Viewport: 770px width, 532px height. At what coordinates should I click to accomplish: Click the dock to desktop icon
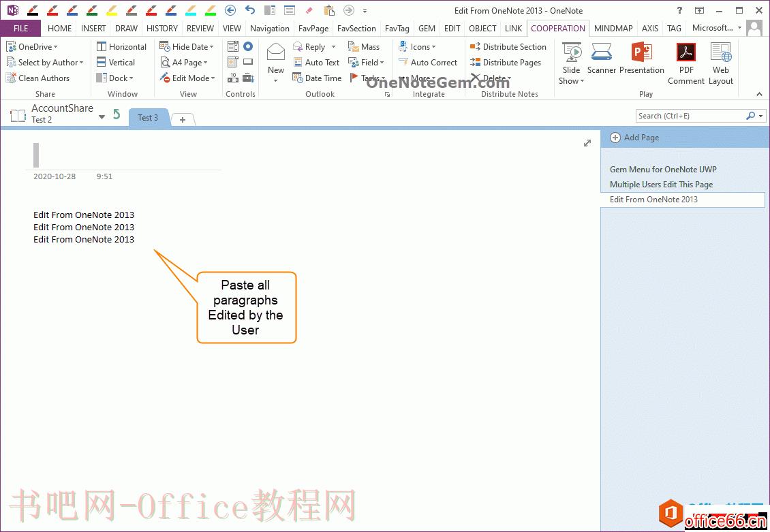coord(270,10)
